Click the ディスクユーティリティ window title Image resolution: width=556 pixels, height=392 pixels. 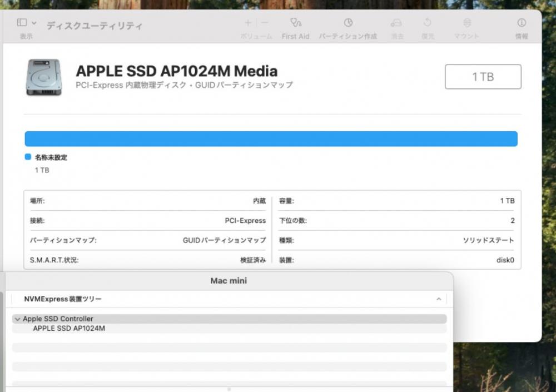(95, 26)
